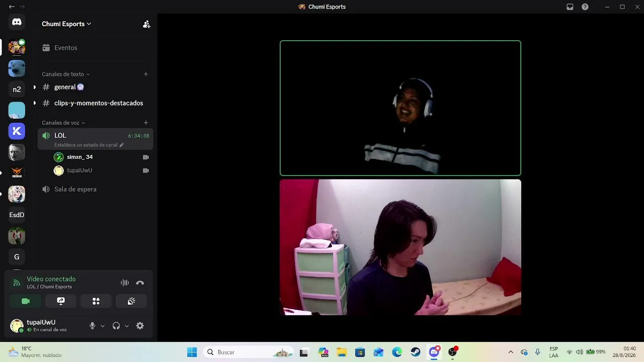Viewport: 644px width, 362px height.
Task: Open the G server
Action: point(17,257)
